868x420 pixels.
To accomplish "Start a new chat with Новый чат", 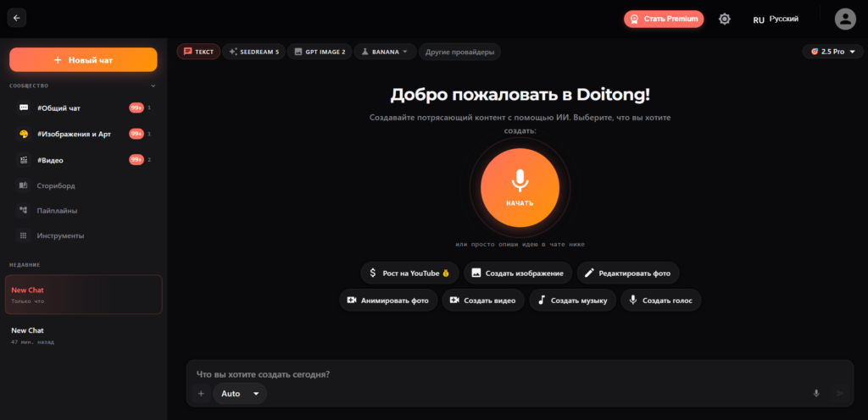I will coord(83,59).
